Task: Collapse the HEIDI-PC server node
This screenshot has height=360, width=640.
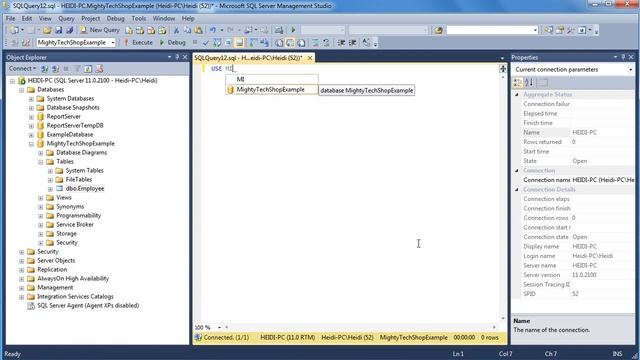Action: 12,81
